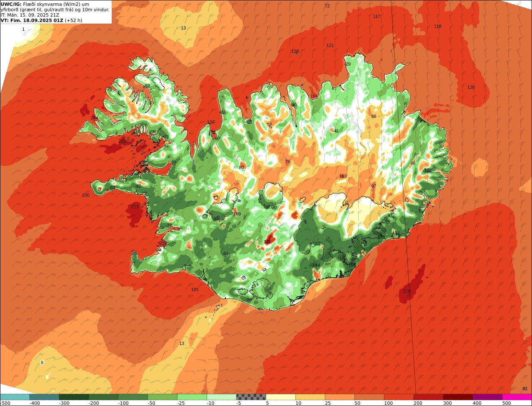Click the '109' value in central Iceland
The width and height of the screenshot is (532, 406).
(x=237, y=214)
